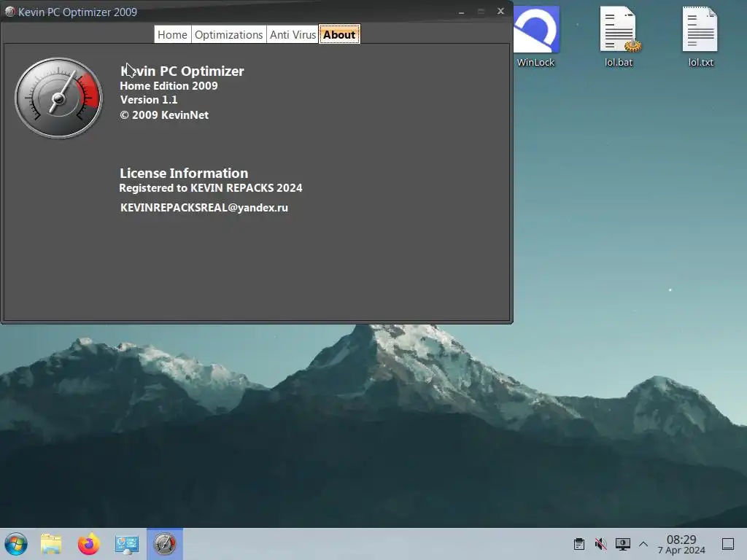This screenshot has width=747, height=560.
Task: Select the lol.bat desktop file
Action: pos(619,37)
